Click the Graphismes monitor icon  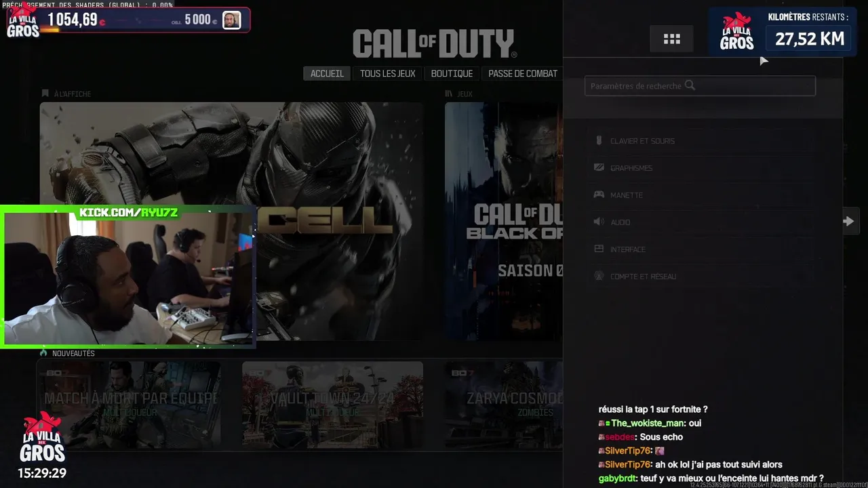coord(599,167)
